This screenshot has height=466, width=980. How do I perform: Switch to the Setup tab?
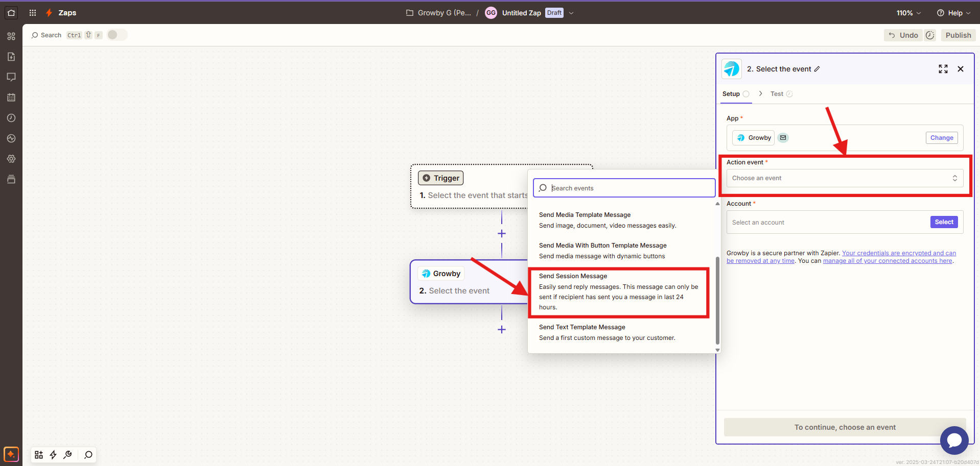pyautogui.click(x=736, y=94)
